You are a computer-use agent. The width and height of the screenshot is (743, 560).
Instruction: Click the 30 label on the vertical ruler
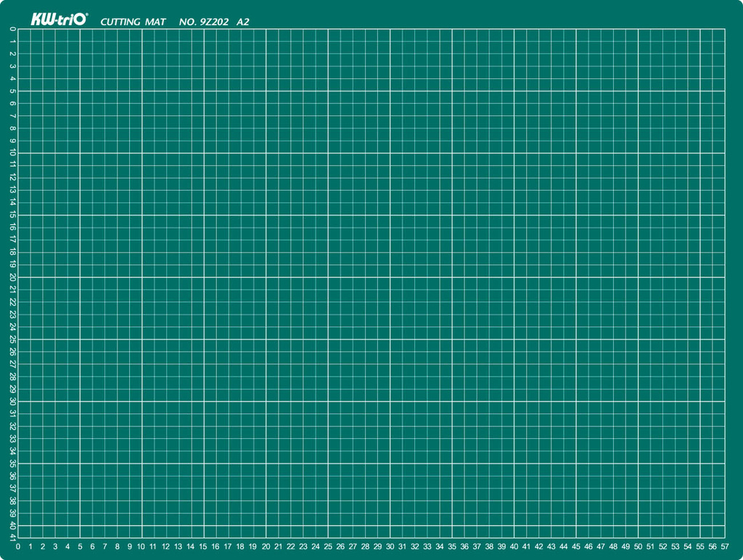click(12, 401)
